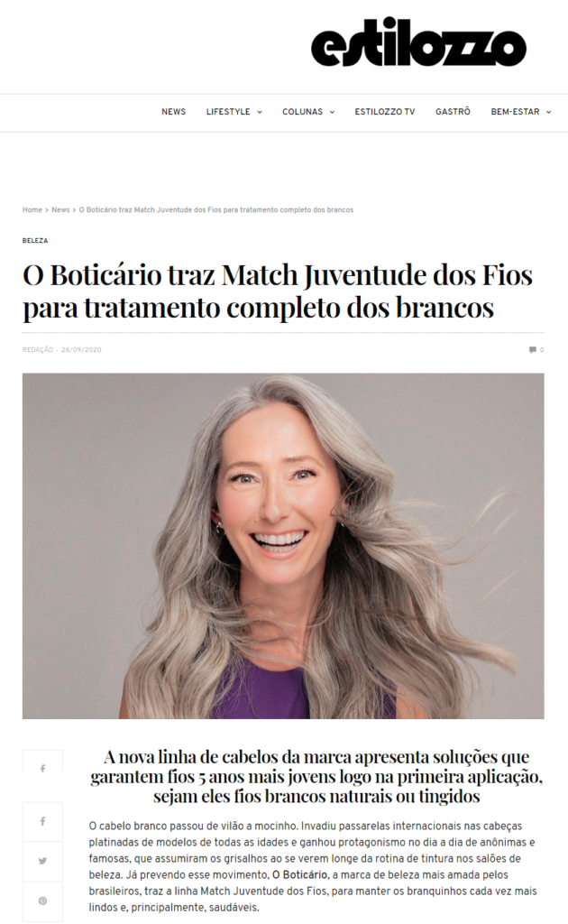Click the comment bubble icon
Viewport: 568px width, 924px height.
pos(532,349)
